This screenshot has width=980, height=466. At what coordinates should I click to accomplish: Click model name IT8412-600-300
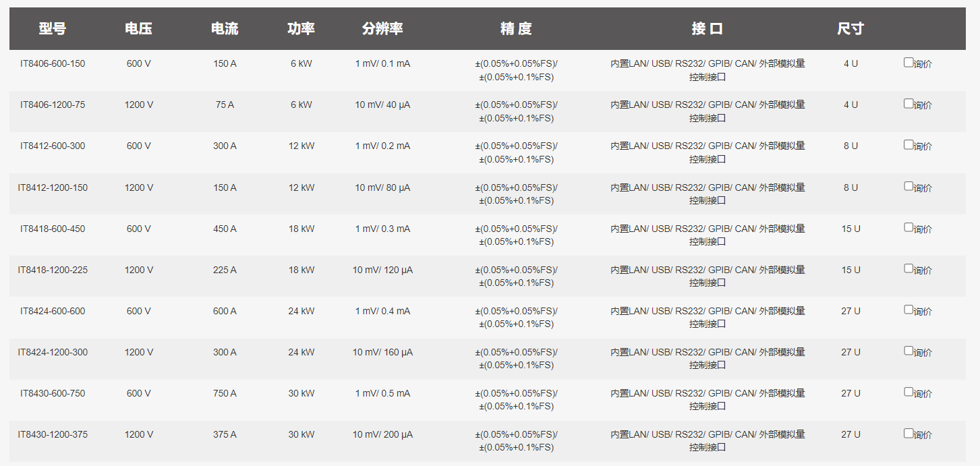tap(53, 146)
